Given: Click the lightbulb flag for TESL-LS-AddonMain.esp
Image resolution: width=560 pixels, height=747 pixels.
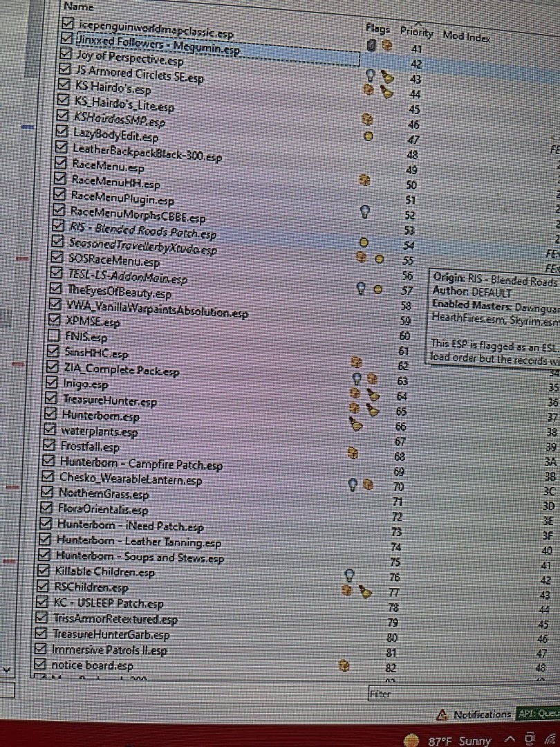Looking at the screenshot, I should 362,287.
